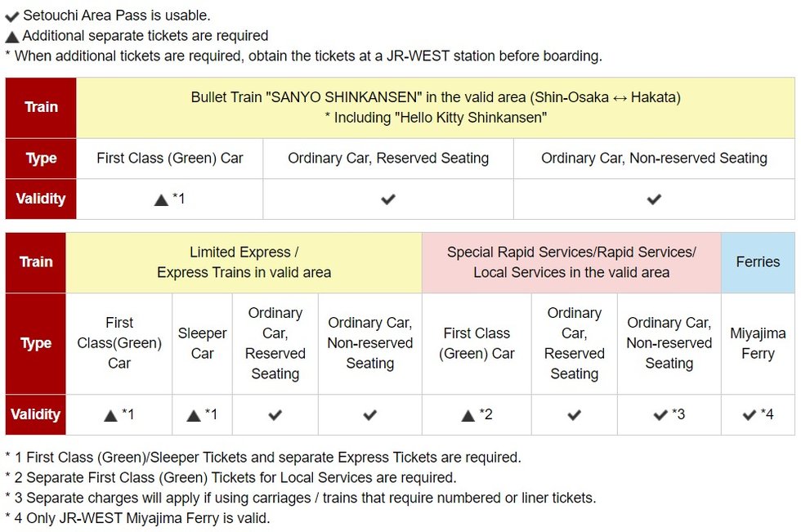Click the SANYO SHINKANSEN bullet train header
The height and width of the screenshot is (532, 801).
pyautogui.click(x=436, y=107)
